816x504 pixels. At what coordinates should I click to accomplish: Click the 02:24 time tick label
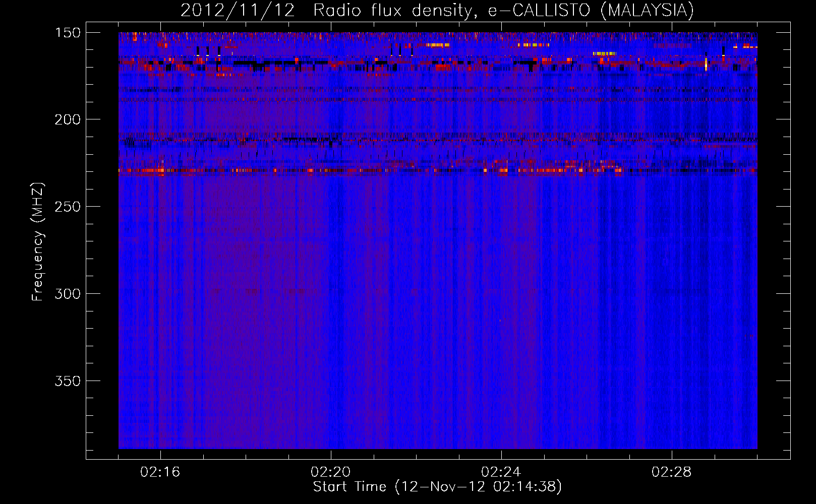501,472
